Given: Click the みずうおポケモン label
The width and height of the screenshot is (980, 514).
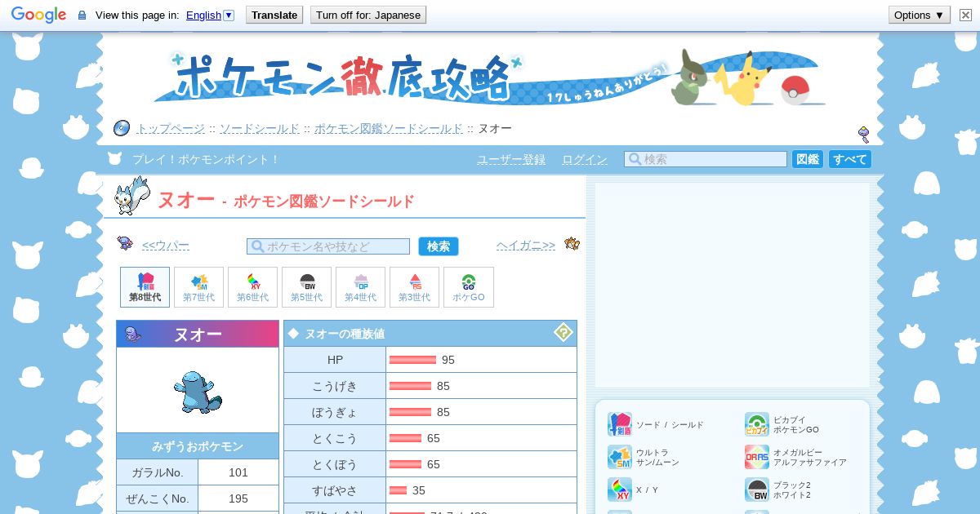Looking at the screenshot, I should tap(198, 446).
